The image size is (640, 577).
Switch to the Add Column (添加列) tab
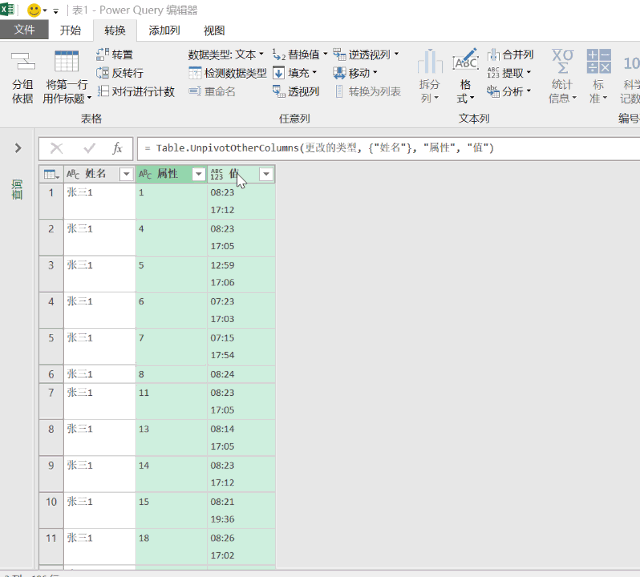click(164, 30)
